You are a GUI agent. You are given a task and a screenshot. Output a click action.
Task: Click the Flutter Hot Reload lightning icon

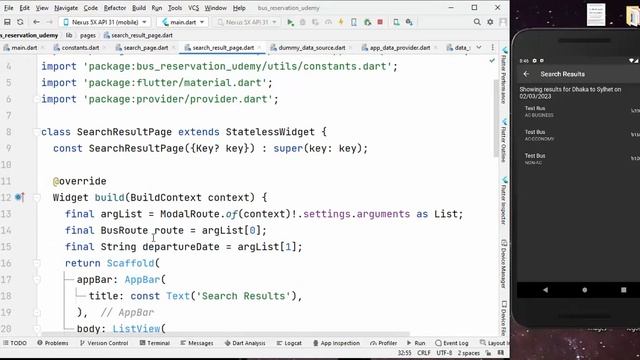point(341,22)
